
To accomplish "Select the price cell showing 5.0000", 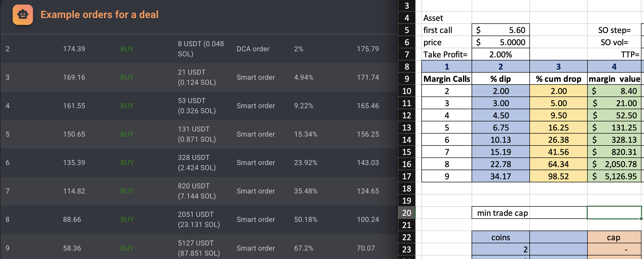I will (x=501, y=42).
